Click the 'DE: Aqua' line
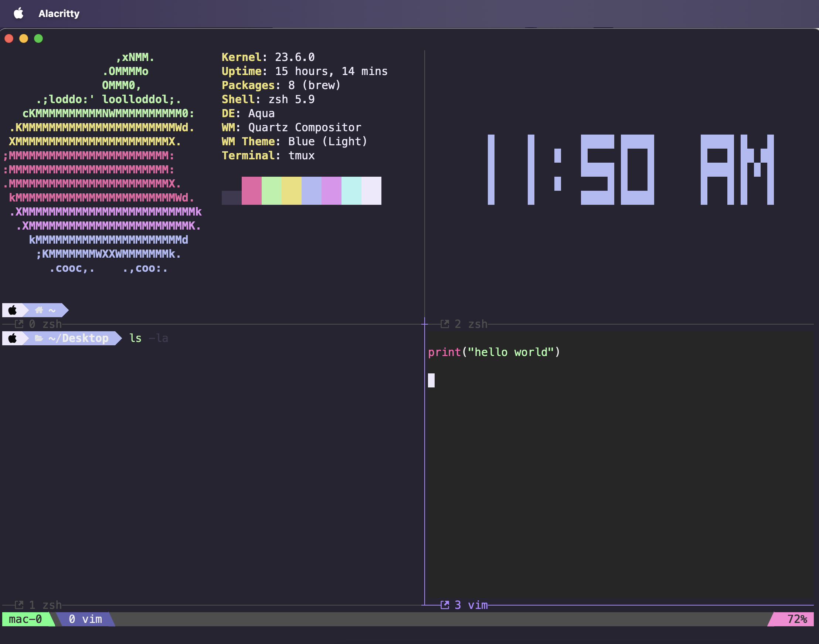The width and height of the screenshot is (819, 644). point(248,113)
